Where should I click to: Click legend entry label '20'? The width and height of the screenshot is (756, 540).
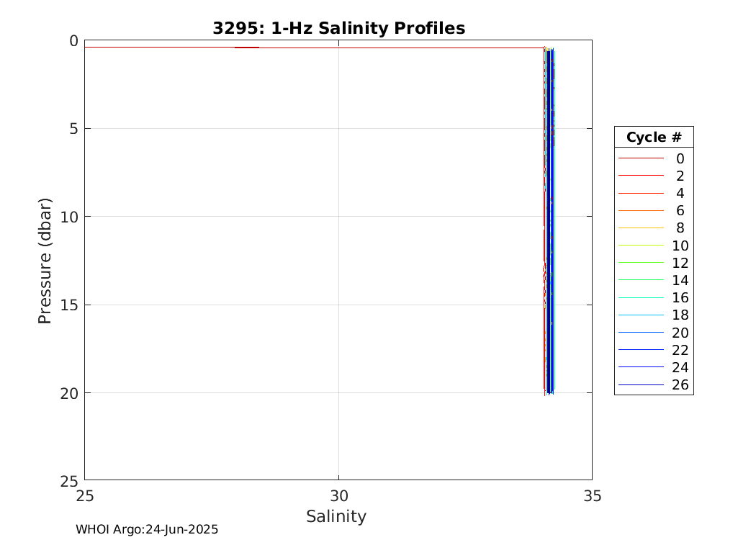point(680,333)
